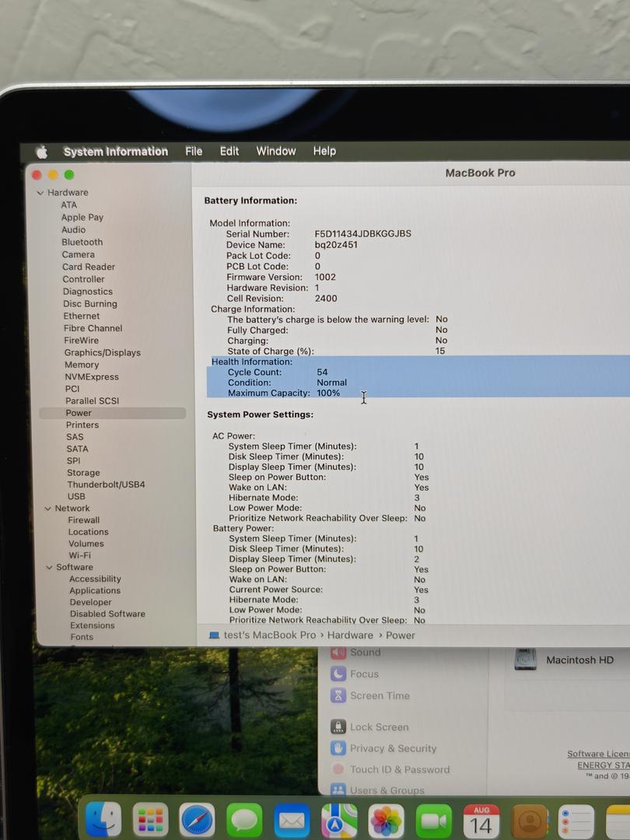630x840 pixels.
Task: Open Finder from the Dock
Action: point(103,820)
